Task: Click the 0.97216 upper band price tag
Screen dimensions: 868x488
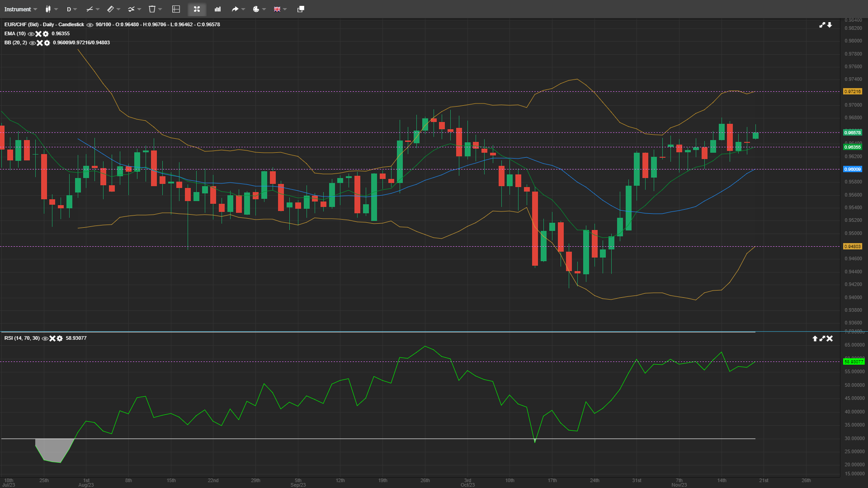Action: click(x=853, y=92)
